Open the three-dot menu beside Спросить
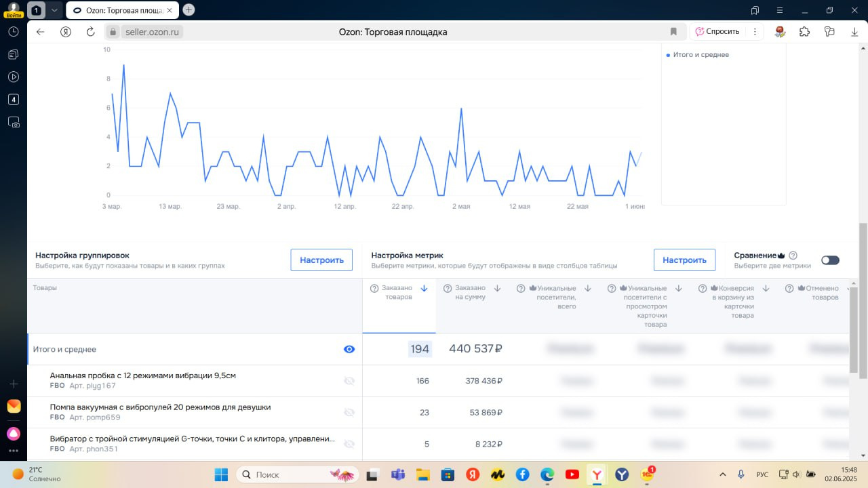 click(x=754, y=32)
